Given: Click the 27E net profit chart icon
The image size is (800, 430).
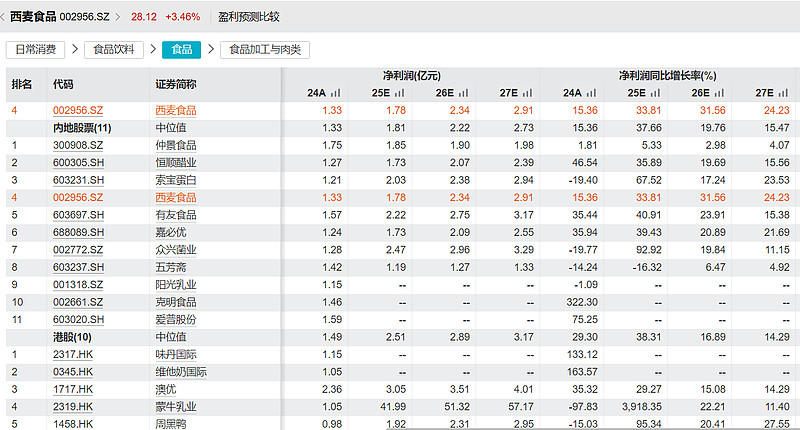Looking at the screenshot, I should click(527, 93).
